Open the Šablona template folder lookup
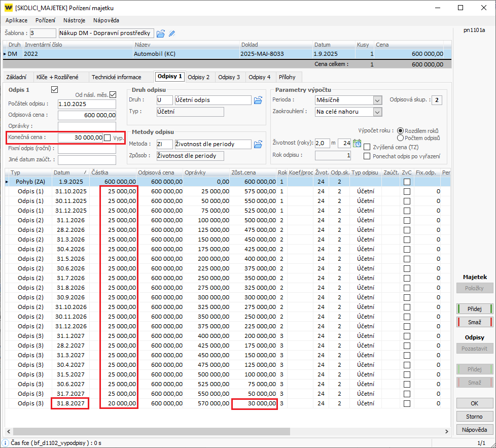This screenshot has width=496, height=448. coord(161,33)
